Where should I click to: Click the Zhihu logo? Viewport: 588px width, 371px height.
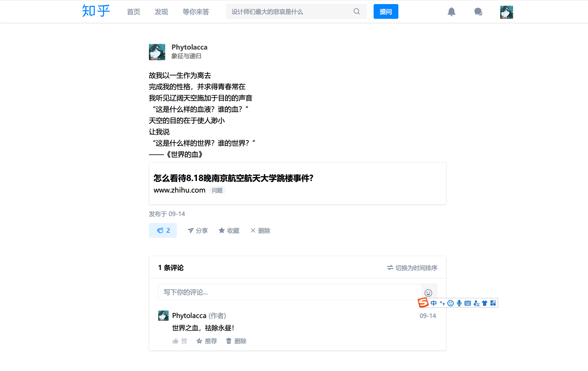coord(96,11)
